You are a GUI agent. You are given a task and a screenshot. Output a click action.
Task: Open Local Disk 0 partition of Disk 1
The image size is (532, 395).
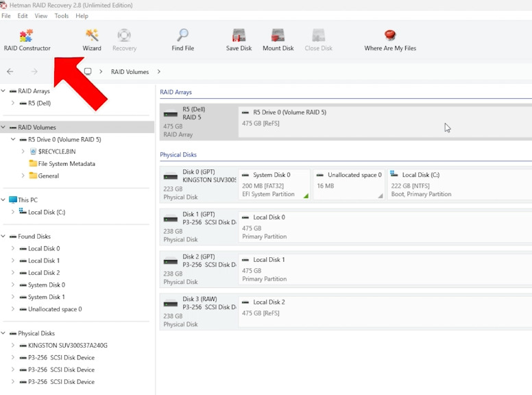tap(385, 227)
